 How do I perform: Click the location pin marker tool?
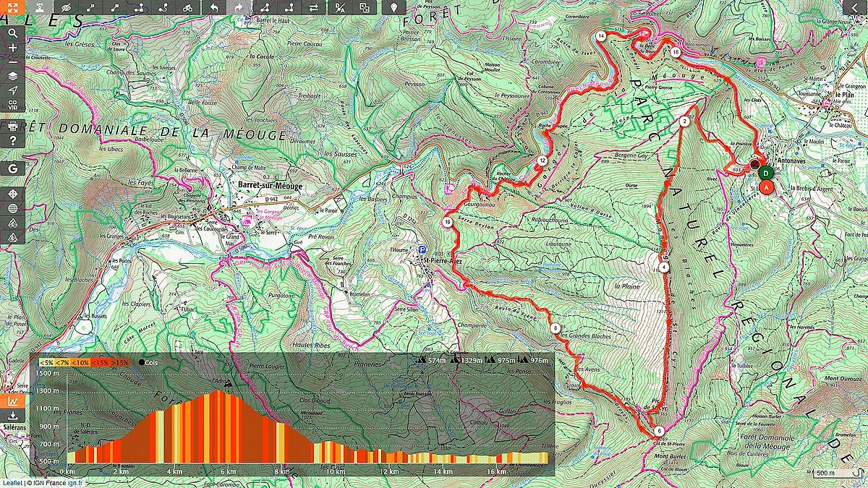click(393, 8)
